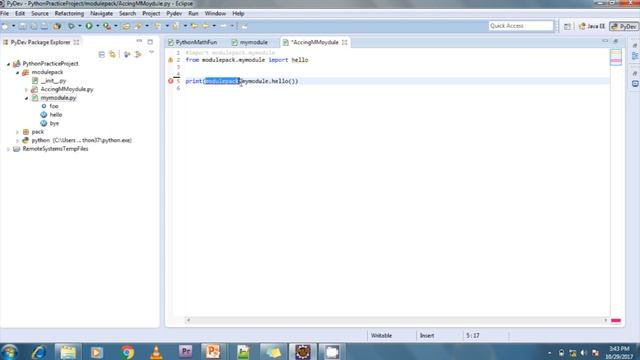Open the Help menu
This screenshot has height=360, width=640.
click(238, 13)
